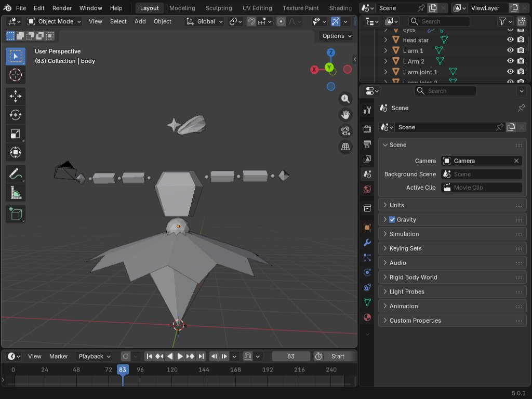Play the animation forward
This screenshot has width=532, height=399.
(x=180, y=356)
